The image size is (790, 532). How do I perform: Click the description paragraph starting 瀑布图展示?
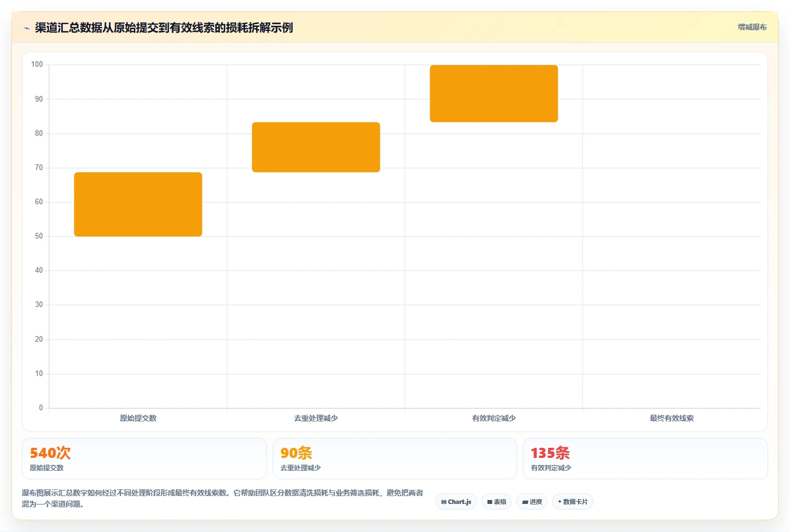pos(223,498)
